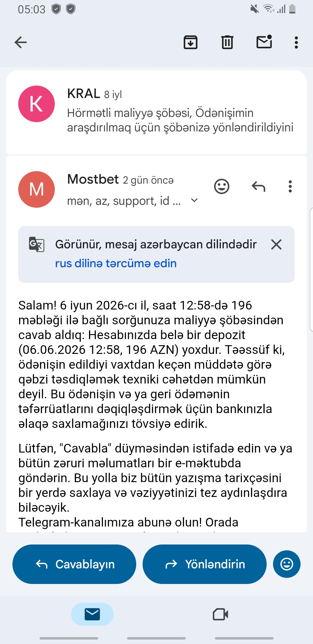Tap the Yönləndirin forward button

click(x=204, y=564)
